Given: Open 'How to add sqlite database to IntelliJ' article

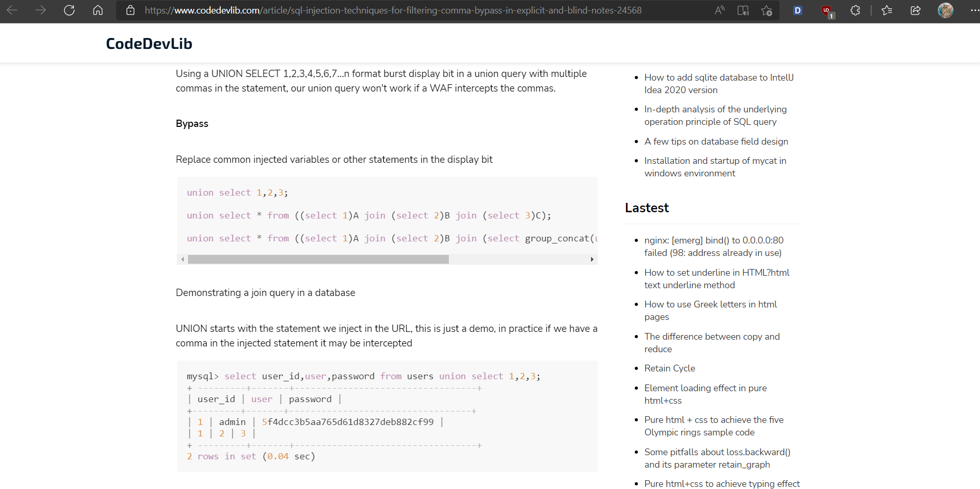Looking at the screenshot, I should 719,84.
